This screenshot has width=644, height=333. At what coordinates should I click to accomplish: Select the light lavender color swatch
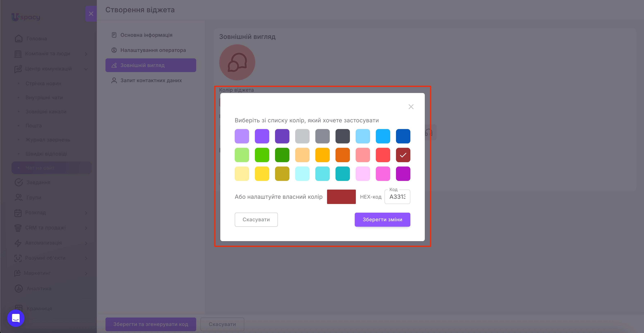click(x=242, y=136)
